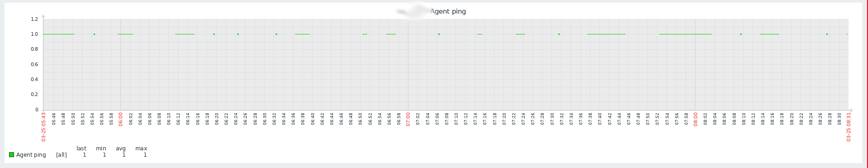Viewport: 868px width, 168px height.
Task: Click the 03-25 08:31 end time label
Action: click(x=849, y=127)
